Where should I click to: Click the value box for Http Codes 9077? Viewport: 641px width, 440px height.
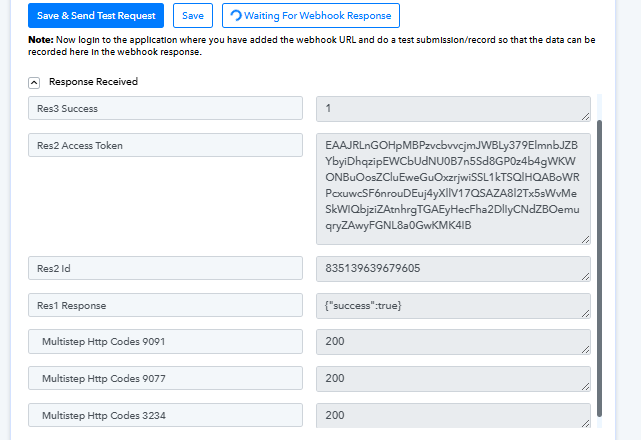click(x=452, y=379)
